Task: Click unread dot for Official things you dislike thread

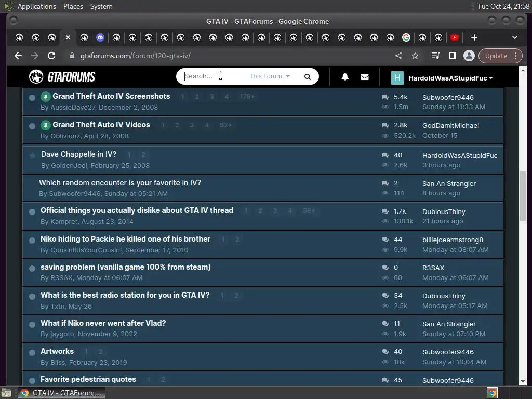Action: [x=32, y=212]
